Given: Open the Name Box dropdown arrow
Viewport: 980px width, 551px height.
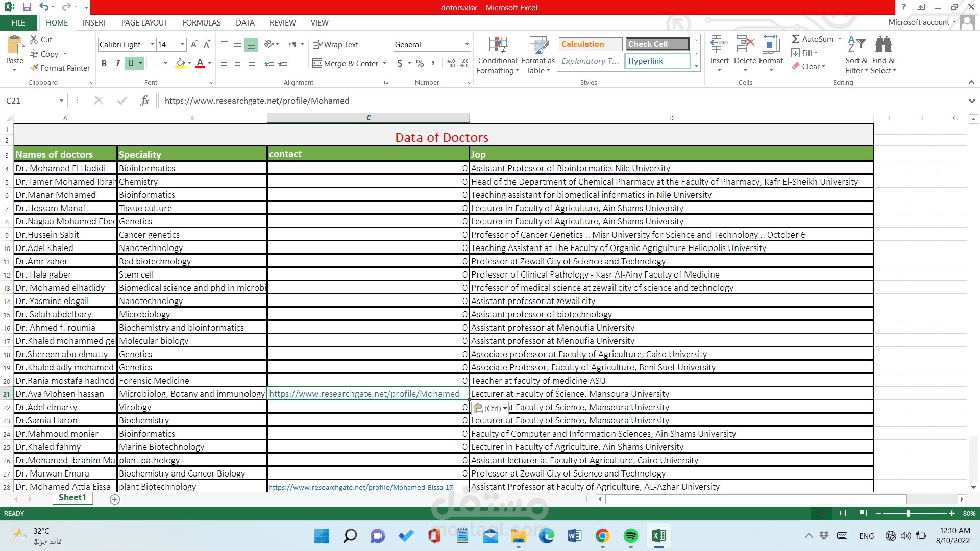Looking at the screenshot, I should pyautogui.click(x=61, y=101).
